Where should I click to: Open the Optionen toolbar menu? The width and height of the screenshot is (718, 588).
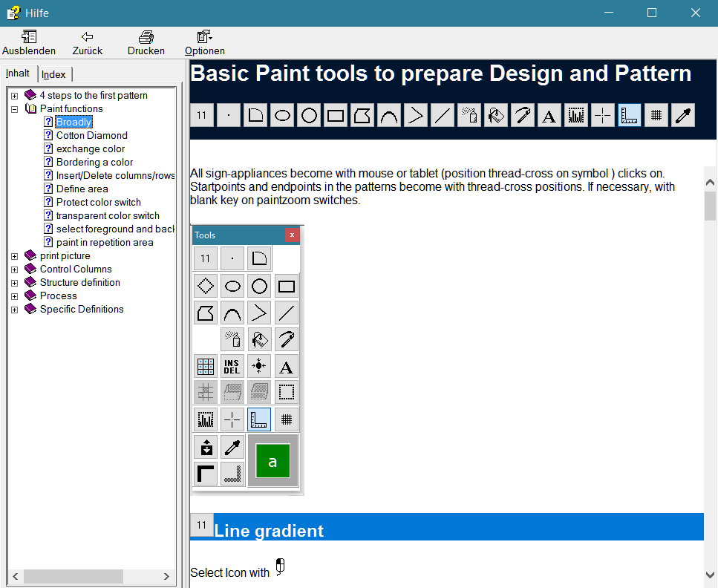click(204, 37)
